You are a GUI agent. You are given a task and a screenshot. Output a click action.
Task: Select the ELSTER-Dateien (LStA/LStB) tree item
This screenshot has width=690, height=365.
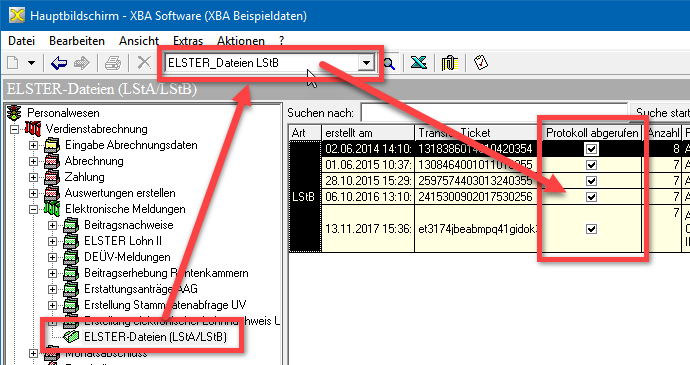tap(155, 337)
